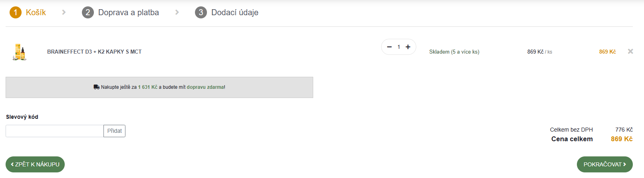Viewport: 644px width, 178px height.
Task: Click the step 2 number circle
Action: pyautogui.click(x=88, y=12)
